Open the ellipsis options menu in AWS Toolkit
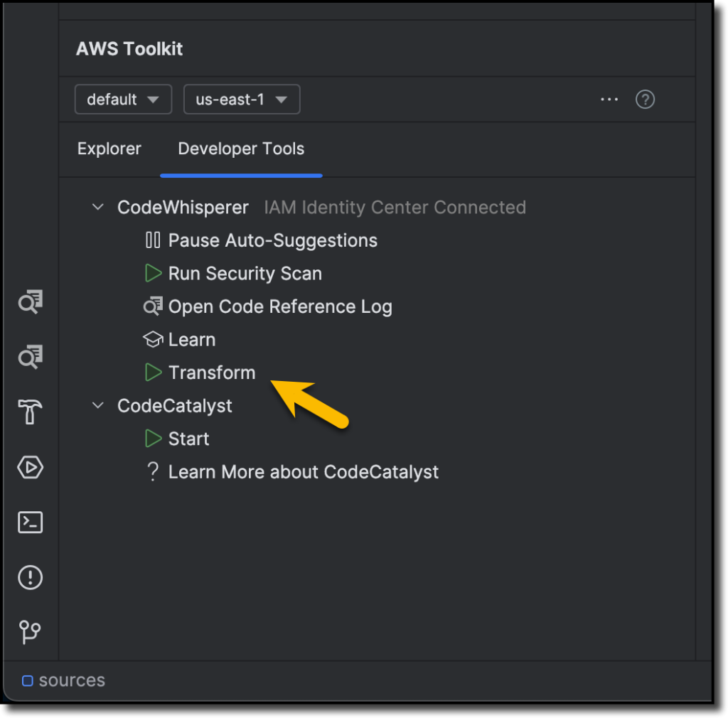Viewport: 728px width, 718px height. tap(609, 100)
